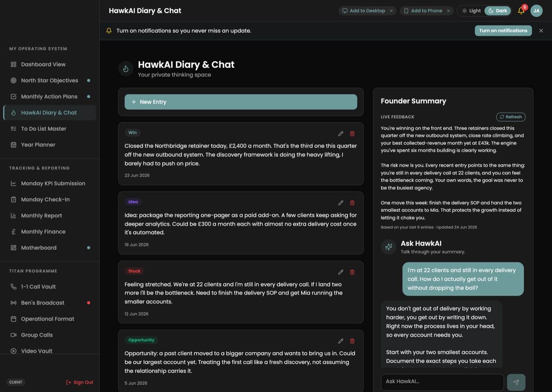Viewport: 552px width, 392px height.
Task: Dismiss the Add to Desktop chip
Action: coord(391,11)
